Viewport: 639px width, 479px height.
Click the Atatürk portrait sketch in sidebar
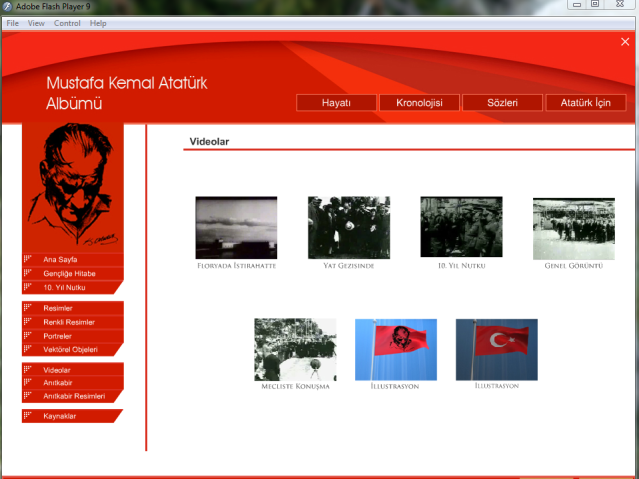pos(72,185)
